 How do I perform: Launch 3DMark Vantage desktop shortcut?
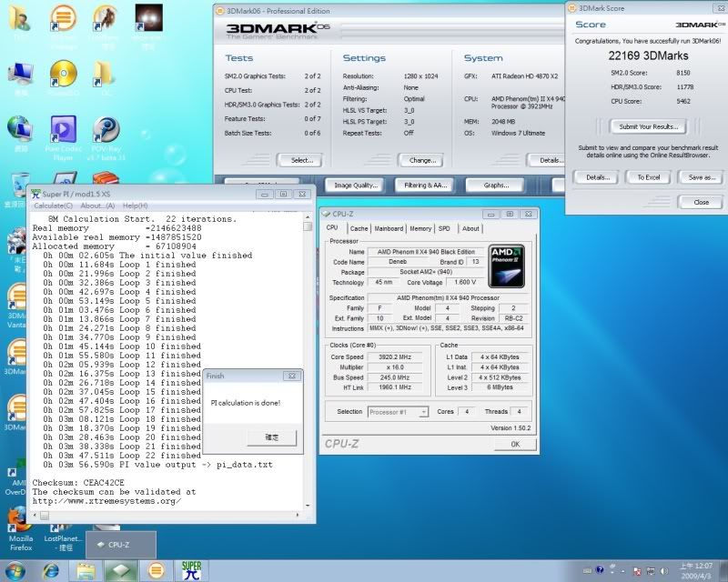pyautogui.click(x=16, y=297)
